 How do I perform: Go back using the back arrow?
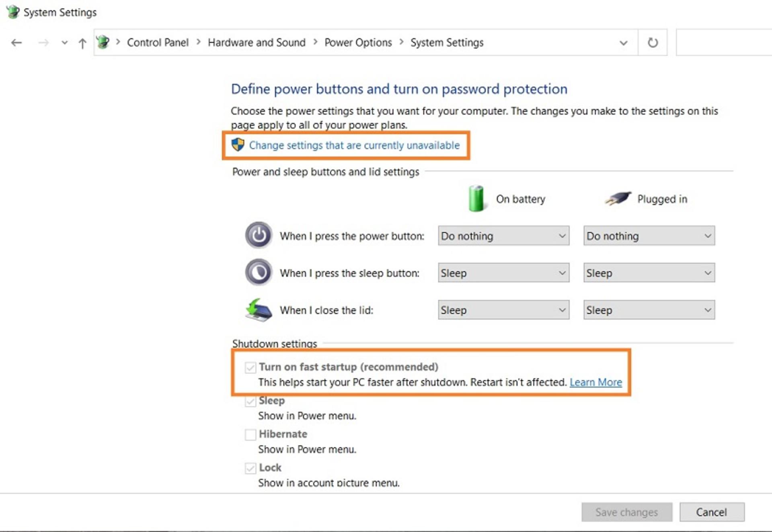(16, 43)
